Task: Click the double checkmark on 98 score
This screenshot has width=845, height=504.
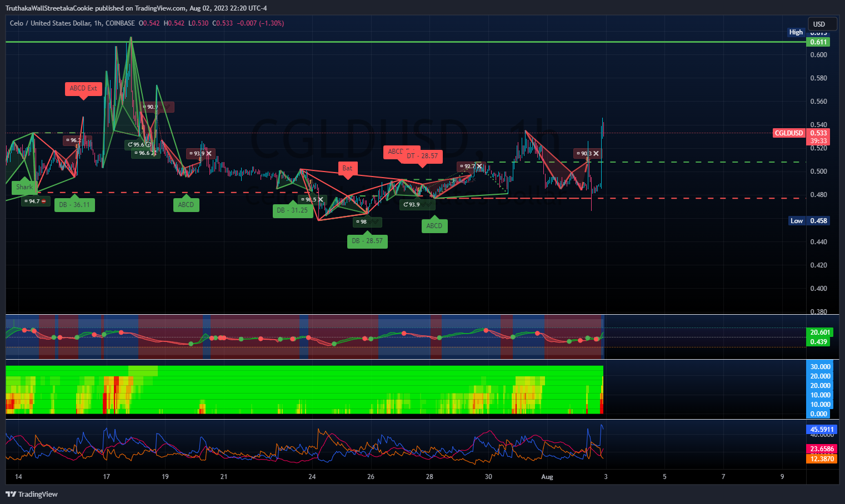Action: click(x=374, y=222)
